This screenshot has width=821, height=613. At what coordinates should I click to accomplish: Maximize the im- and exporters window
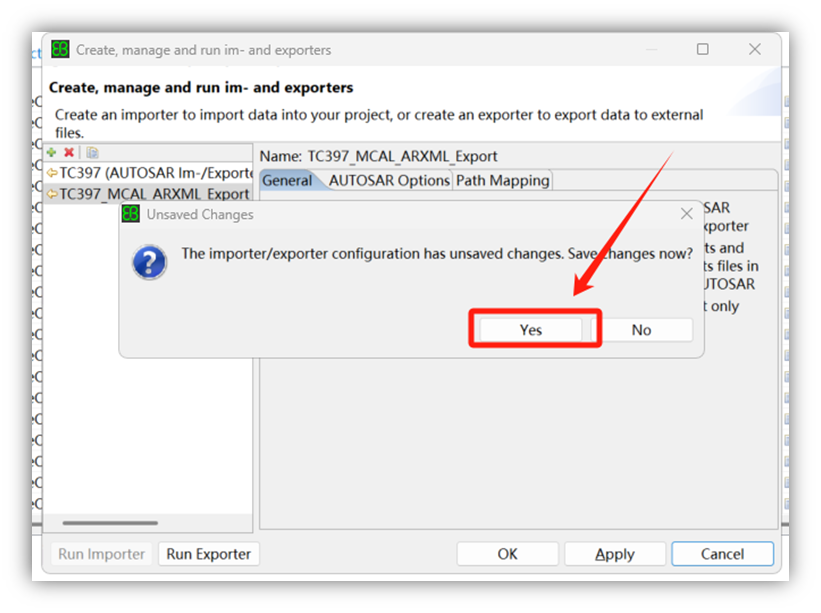click(x=703, y=49)
